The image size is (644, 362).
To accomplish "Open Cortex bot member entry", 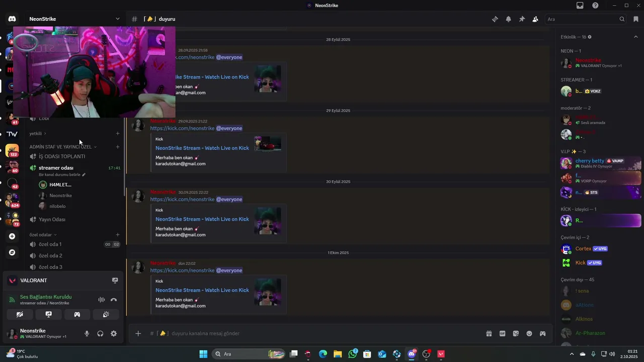I will pos(601,249).
